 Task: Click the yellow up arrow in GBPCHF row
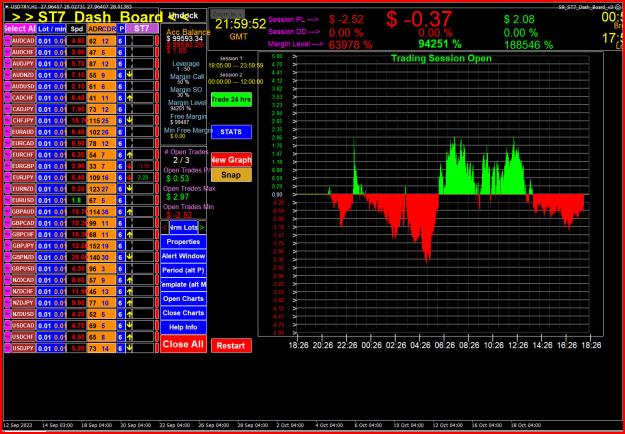click(130, 234)
